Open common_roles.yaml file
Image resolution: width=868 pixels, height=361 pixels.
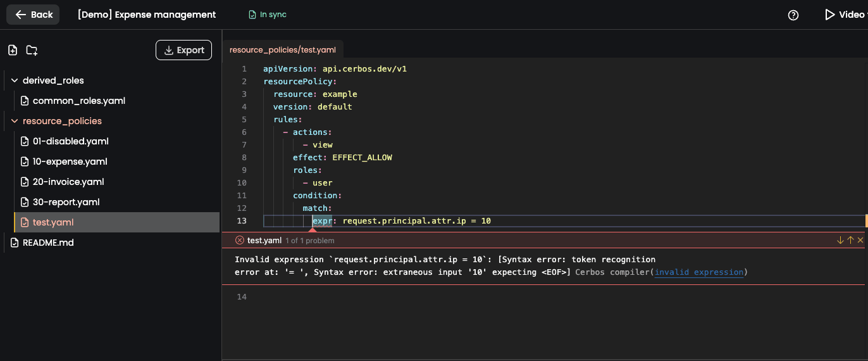(x=79, y=101)
